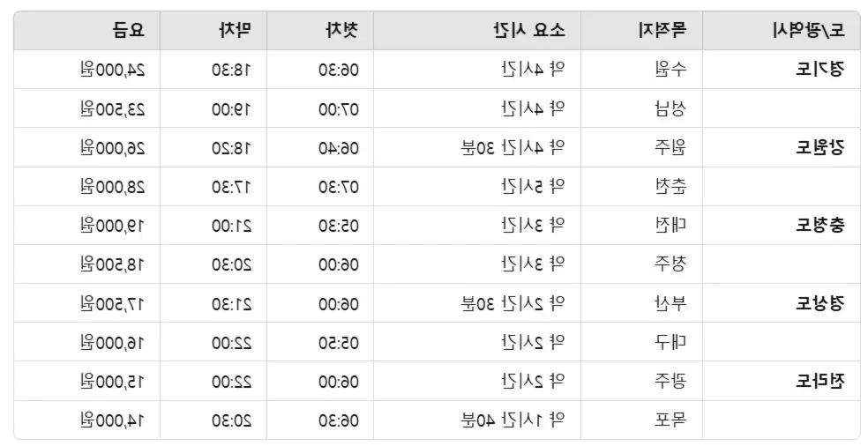Click the 도/광역시 column header

(782, 31)
